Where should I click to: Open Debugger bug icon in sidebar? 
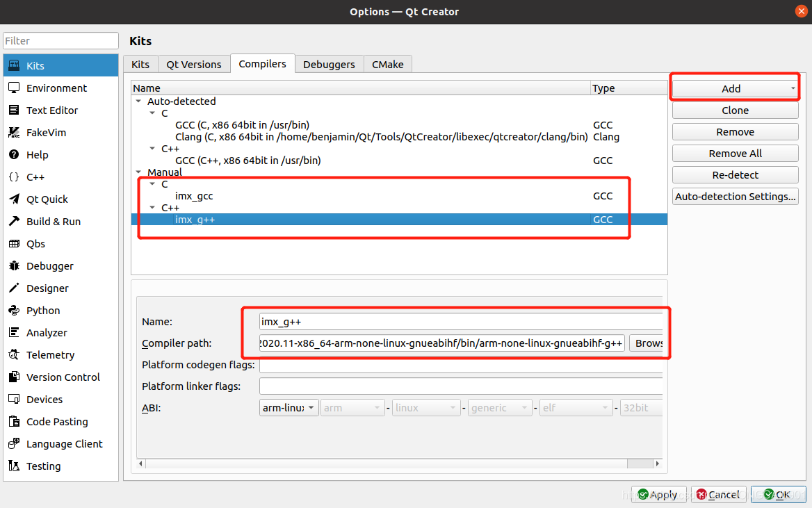point(14,266)
